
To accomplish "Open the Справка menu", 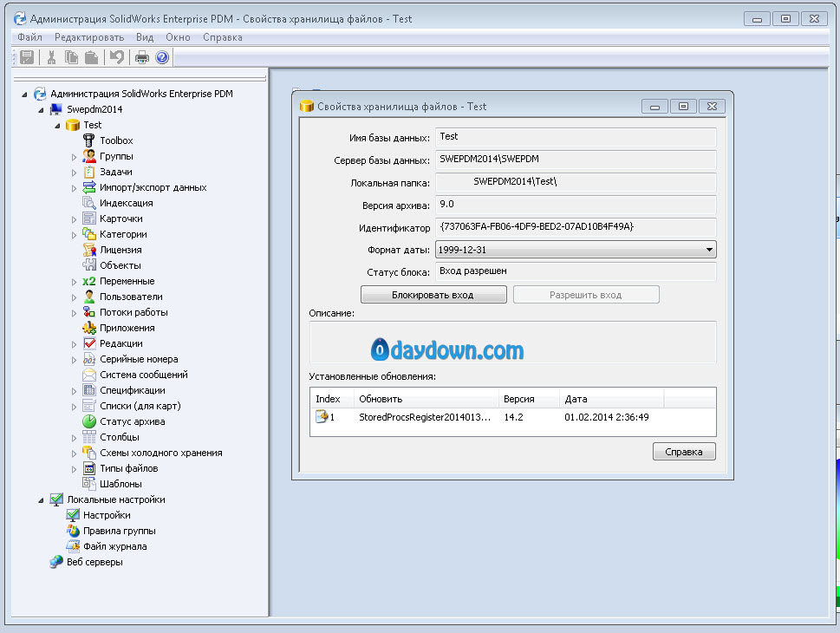I will point(222,37).
